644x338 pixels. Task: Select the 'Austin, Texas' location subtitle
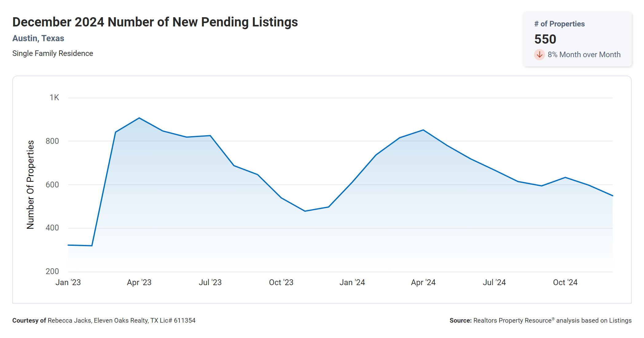pos(38,38)
